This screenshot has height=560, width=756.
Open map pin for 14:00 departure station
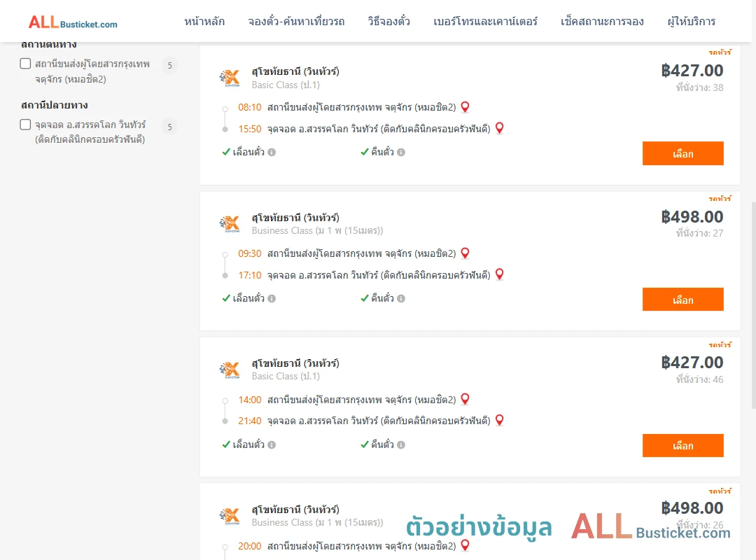pyautogui.click(x=465, y=400)
